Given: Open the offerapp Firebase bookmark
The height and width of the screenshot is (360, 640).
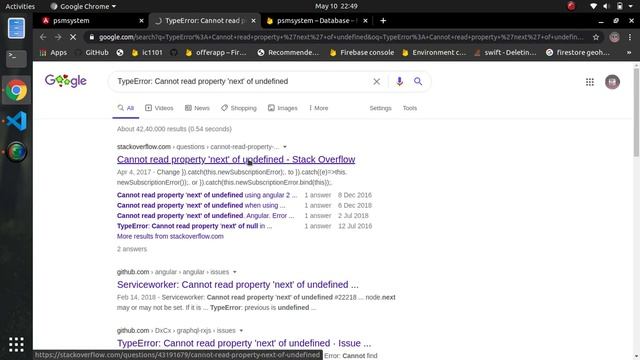Looking at the screenshot, I should (x=216, y=53).
